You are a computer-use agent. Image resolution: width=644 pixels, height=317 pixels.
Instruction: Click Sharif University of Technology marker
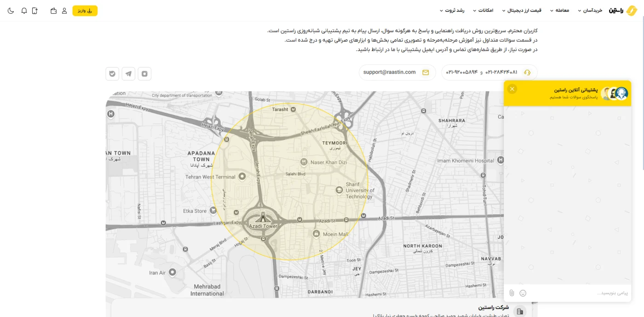coord(339,190)
